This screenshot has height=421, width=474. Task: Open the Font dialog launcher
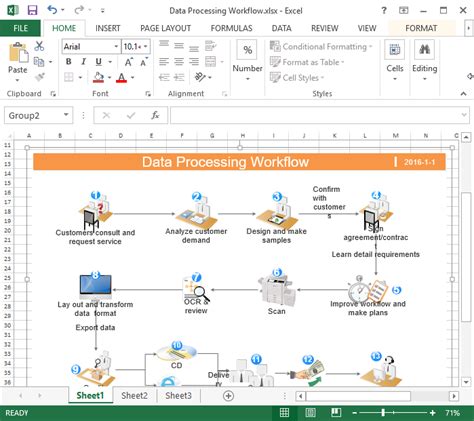148,94
